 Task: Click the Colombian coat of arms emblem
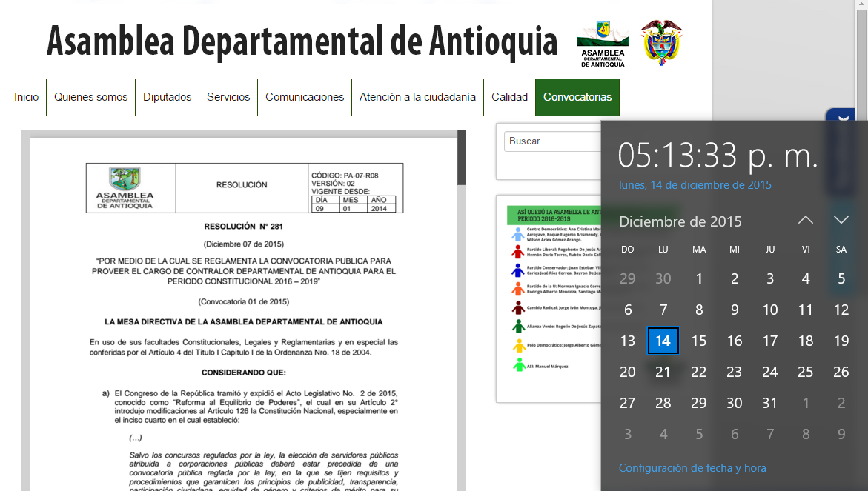point(661,43)
